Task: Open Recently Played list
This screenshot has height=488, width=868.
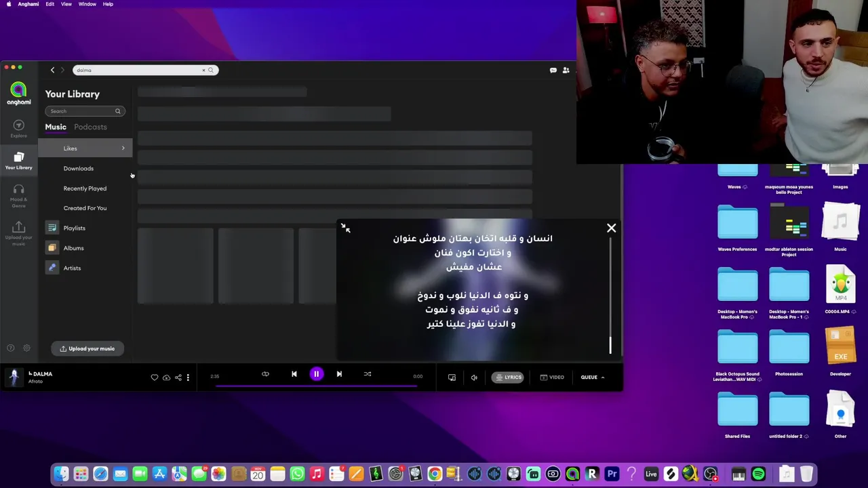Action: coord(85,188)
